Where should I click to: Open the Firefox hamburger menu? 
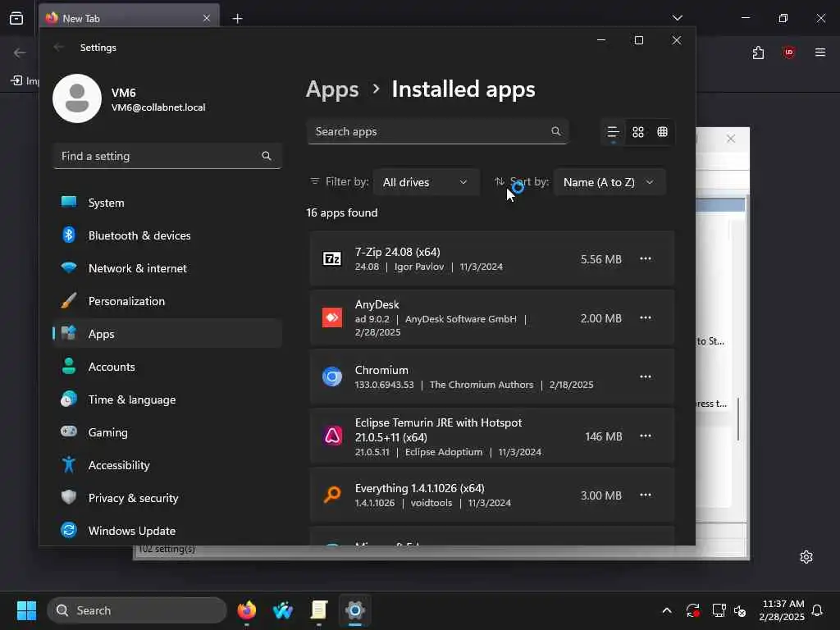click(x=820, y=52)
